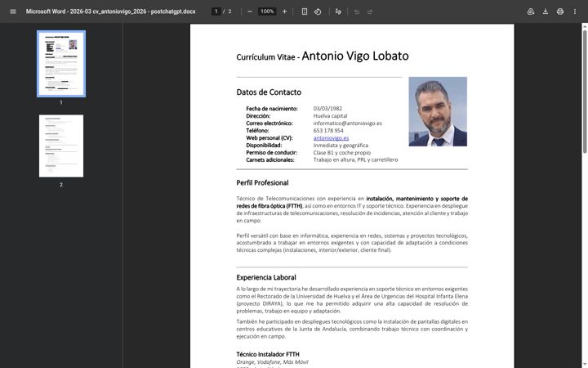Click the 'Perfil Profesional' heading
Viewport: 588px width, 368px height.
[x=262, y=183]
